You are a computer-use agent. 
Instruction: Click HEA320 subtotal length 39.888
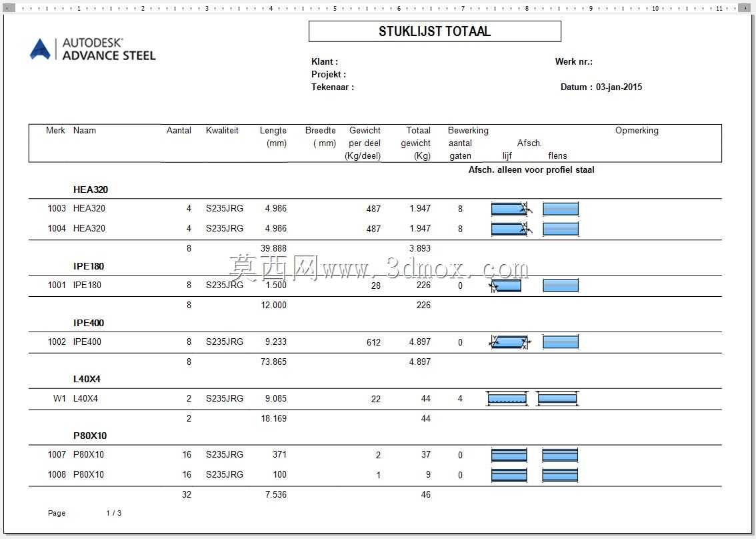pyautogui.click(x=273, y=249)
